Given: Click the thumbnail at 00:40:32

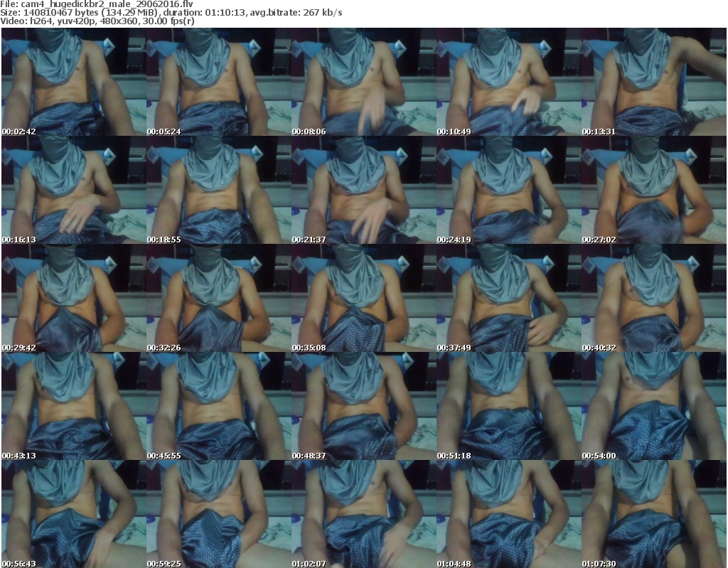Looking at the screenshot, I should point(654,298).
